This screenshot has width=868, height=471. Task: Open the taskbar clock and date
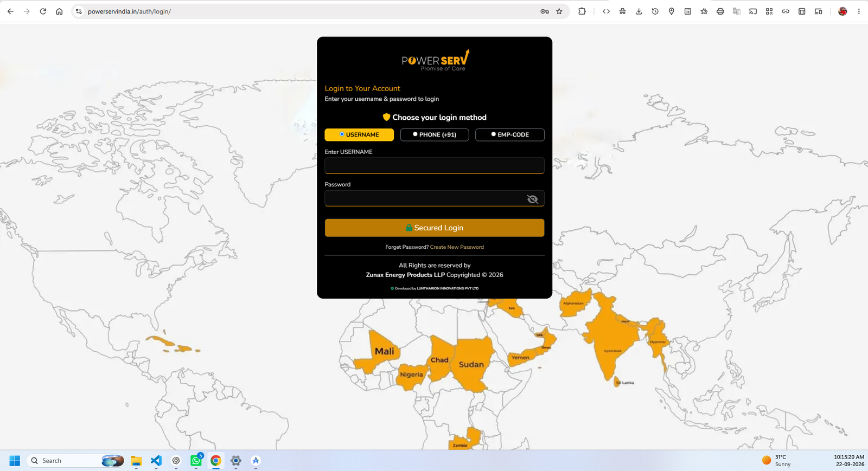(849, 461)
